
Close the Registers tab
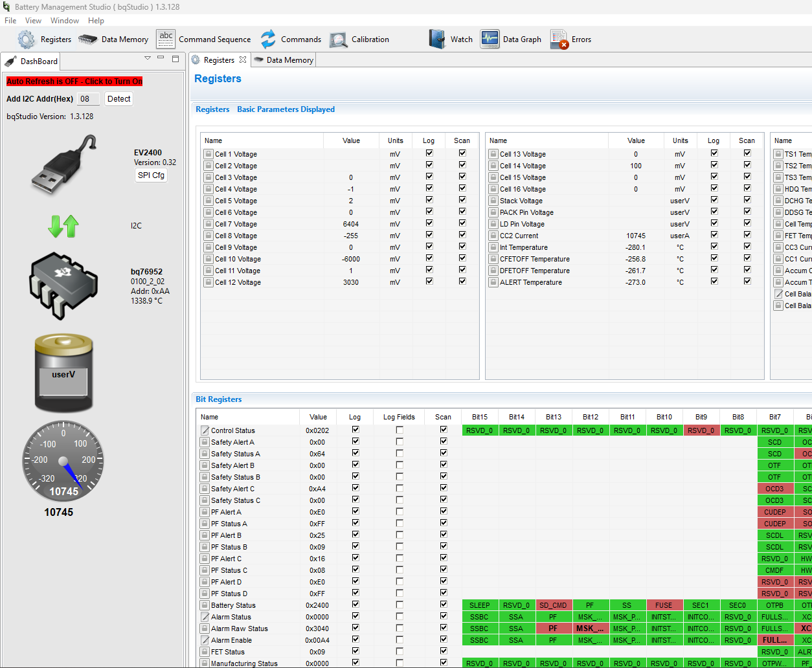243,60
